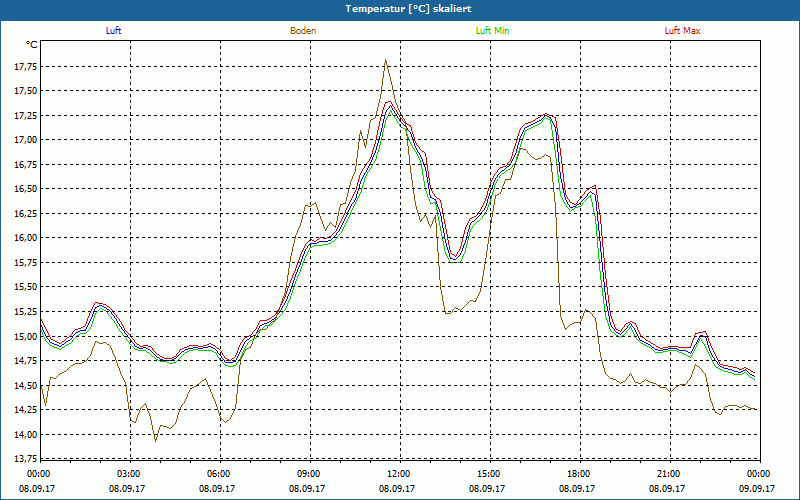This screenshot has height=500, width=800.
Task: Click the 18:00 time axis label
Action: click(x=580, y=474)
